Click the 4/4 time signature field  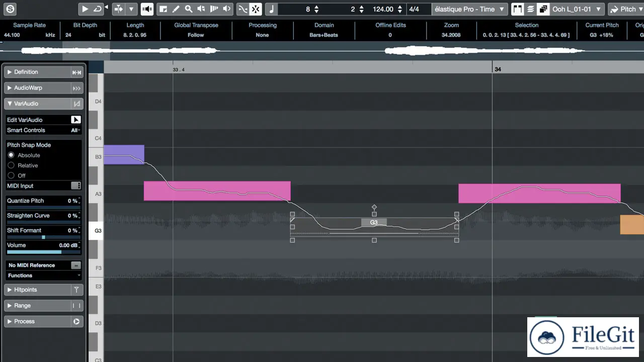414,9
